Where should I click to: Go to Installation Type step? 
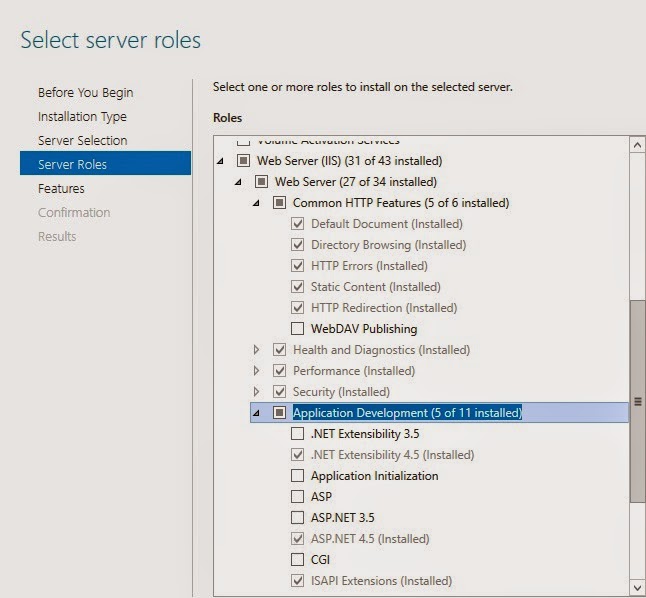(x=82, y=117)
